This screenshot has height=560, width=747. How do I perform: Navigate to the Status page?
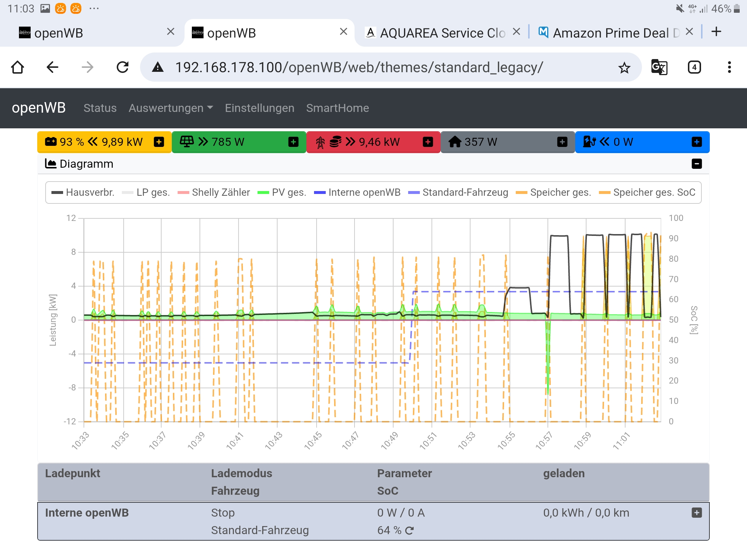(100, 108)
